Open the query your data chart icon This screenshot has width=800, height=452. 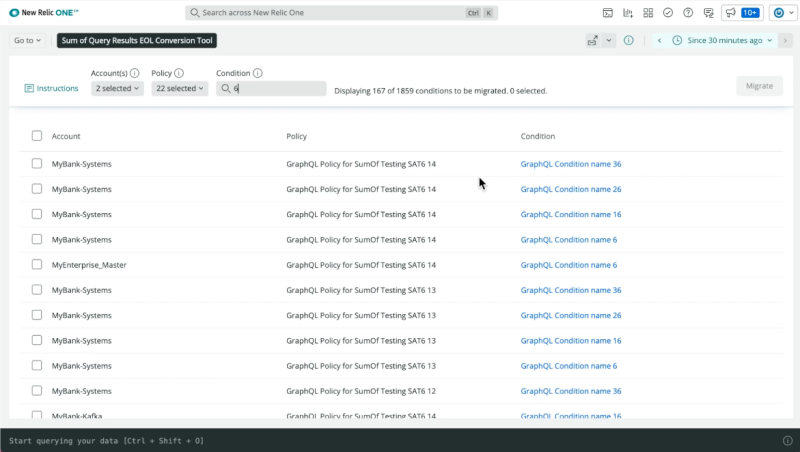pos(628,13)
